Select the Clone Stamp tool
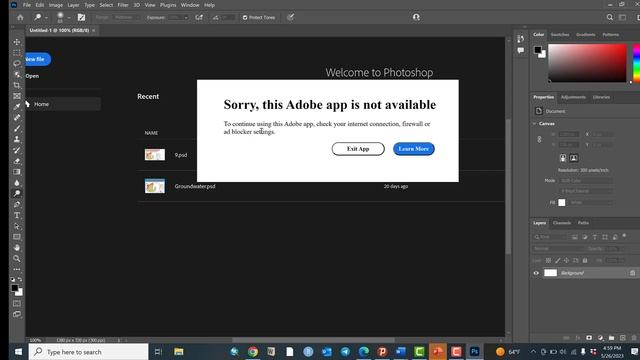The height and width of the screenshot is (360, 640). (17, 139)
